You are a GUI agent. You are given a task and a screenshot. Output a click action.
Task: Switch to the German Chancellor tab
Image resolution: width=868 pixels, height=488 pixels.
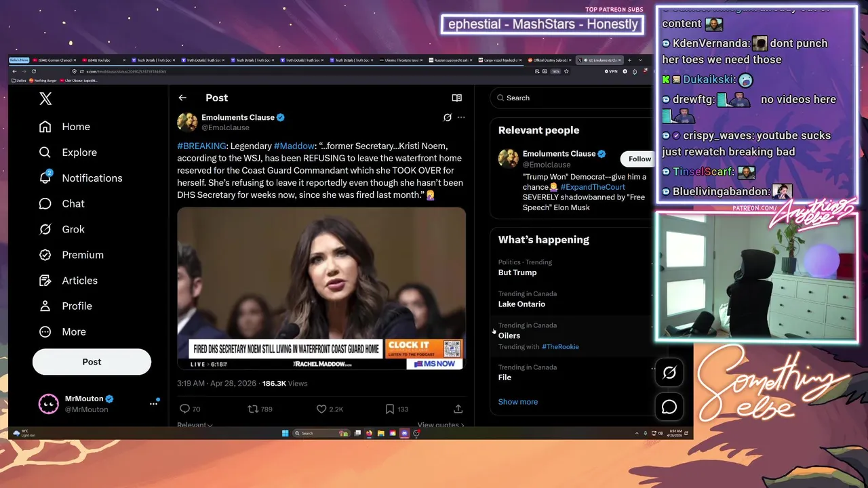pyautogui.click(x=54, y=60)
